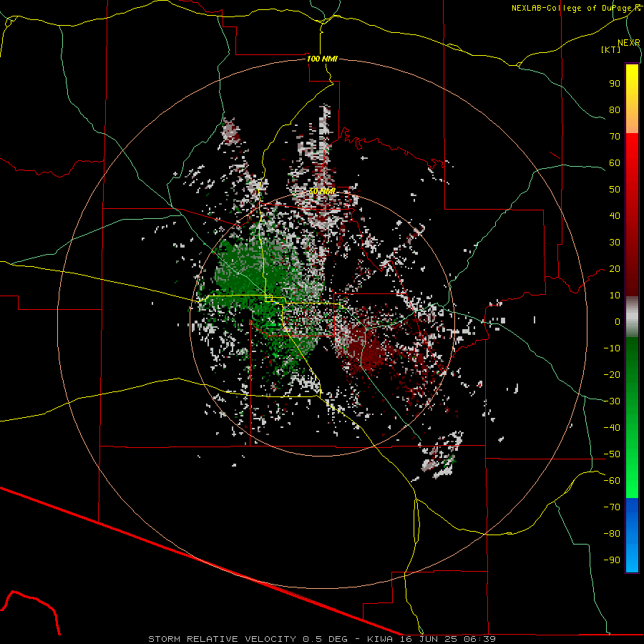Click the 20 scale value
Image resolution: width=644 pixels, height=644 pixels.
tap(615, 269)
